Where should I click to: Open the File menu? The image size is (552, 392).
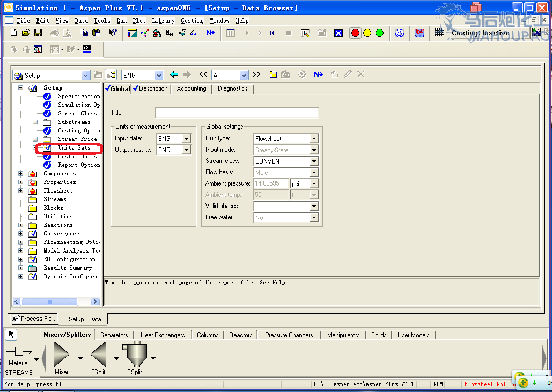23,20
